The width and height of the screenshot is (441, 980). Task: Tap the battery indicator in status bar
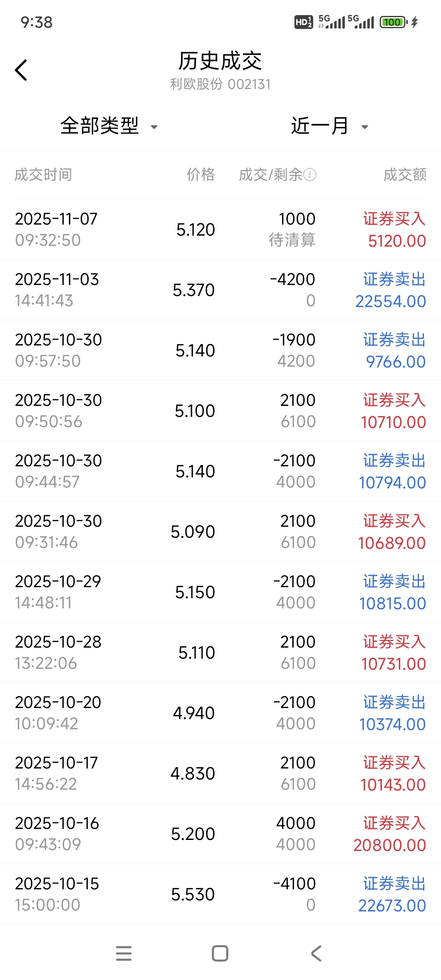(393, 22)
